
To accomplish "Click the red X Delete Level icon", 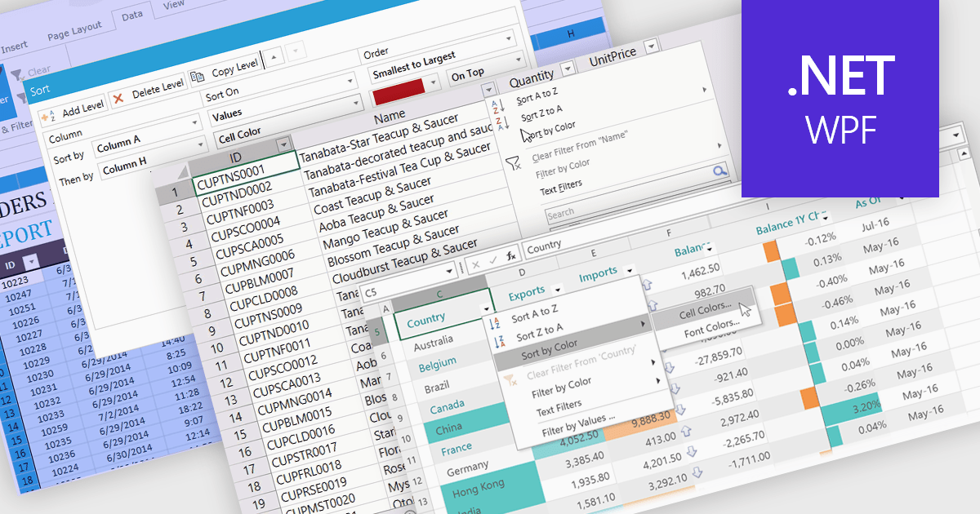I will pyautogui.click(x=118, y=96).
